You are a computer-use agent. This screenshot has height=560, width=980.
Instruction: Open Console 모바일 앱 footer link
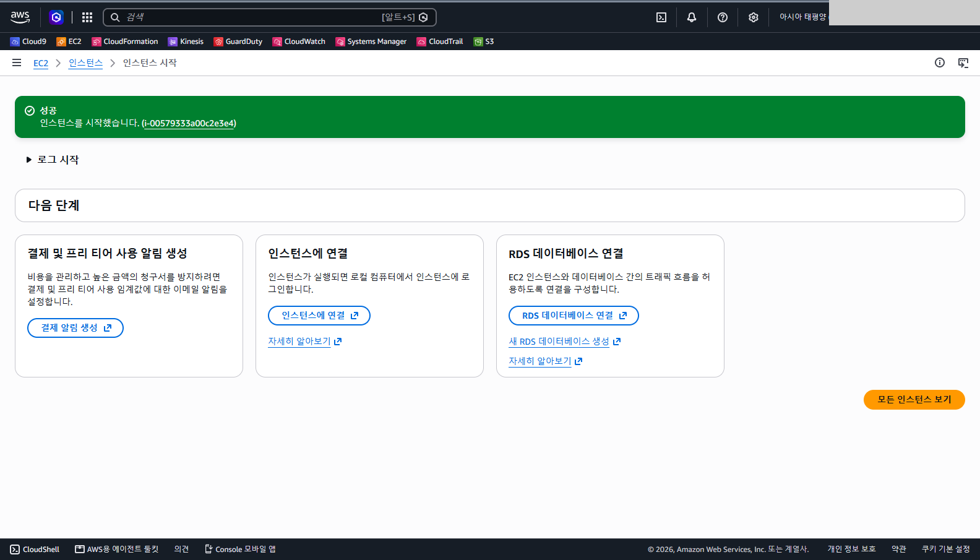(240, 549)
